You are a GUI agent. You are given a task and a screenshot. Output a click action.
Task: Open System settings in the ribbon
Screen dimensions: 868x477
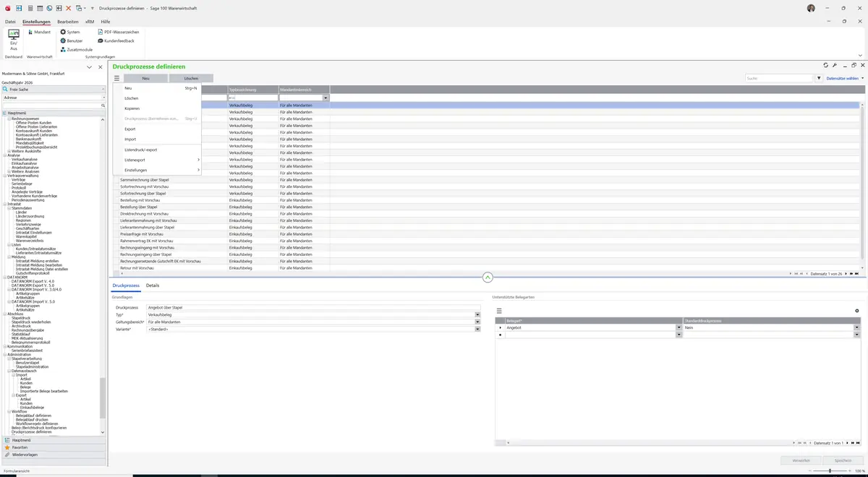[x=70, y=32]
